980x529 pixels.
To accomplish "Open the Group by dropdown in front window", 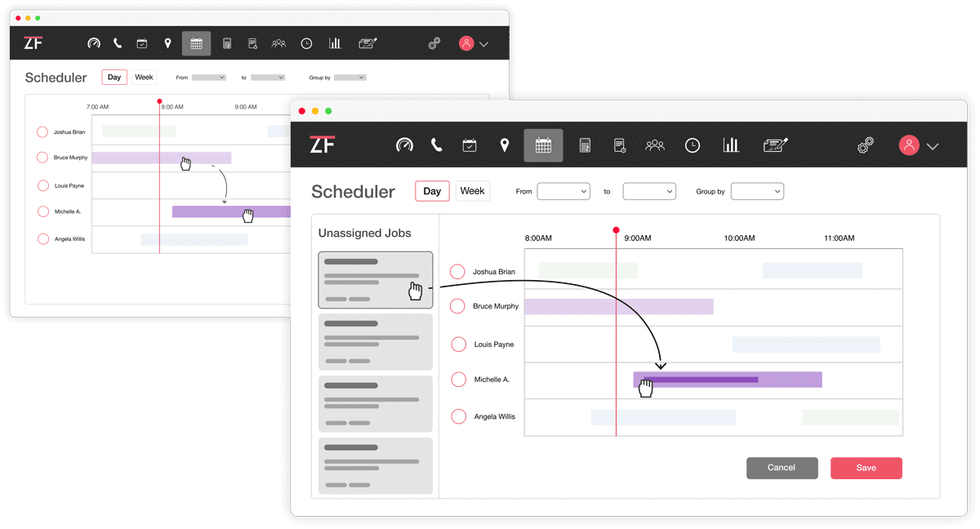I will pyautogui.click(x=757, y=191).
